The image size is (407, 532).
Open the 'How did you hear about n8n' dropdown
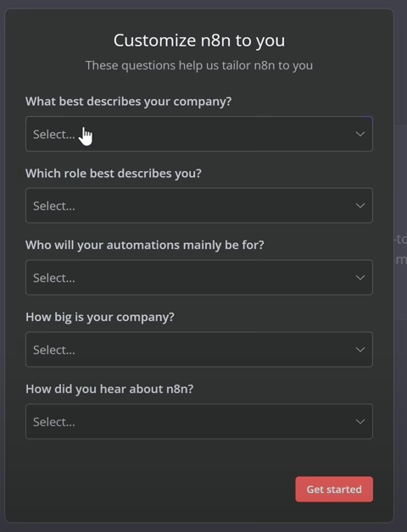199,421
